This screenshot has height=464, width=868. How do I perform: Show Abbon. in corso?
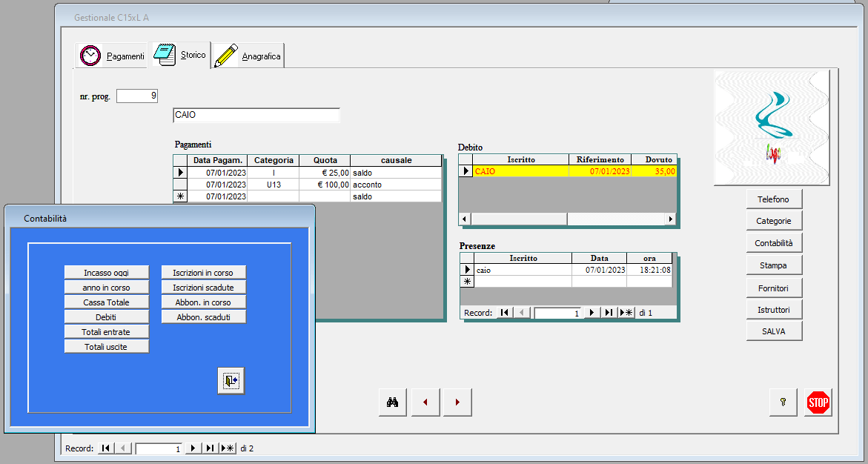coord(204,302)
